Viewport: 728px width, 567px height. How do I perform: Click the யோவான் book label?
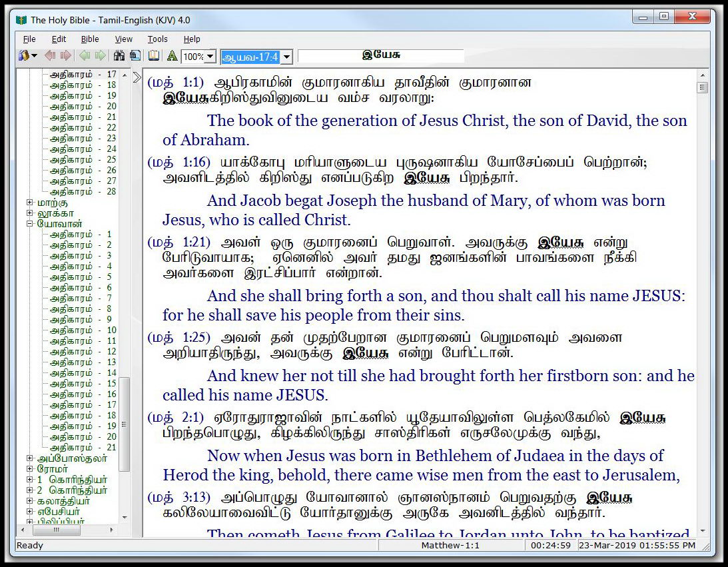tap(59, 224)
